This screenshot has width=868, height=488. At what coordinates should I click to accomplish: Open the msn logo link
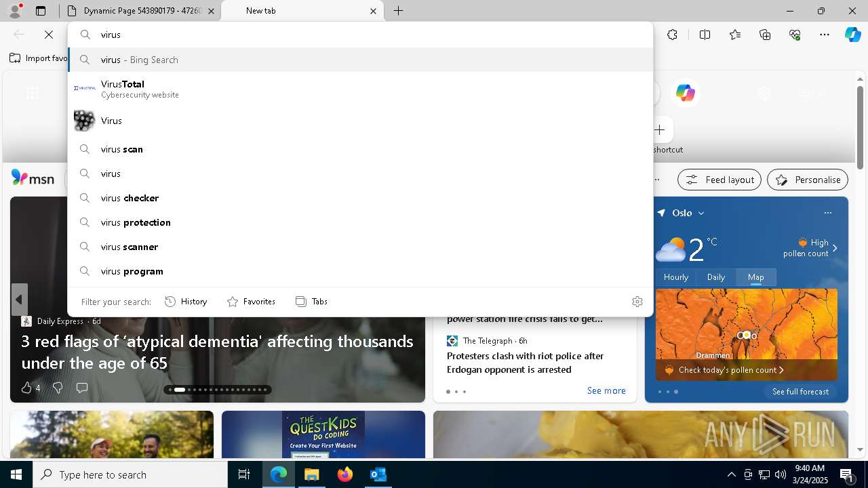33,178
